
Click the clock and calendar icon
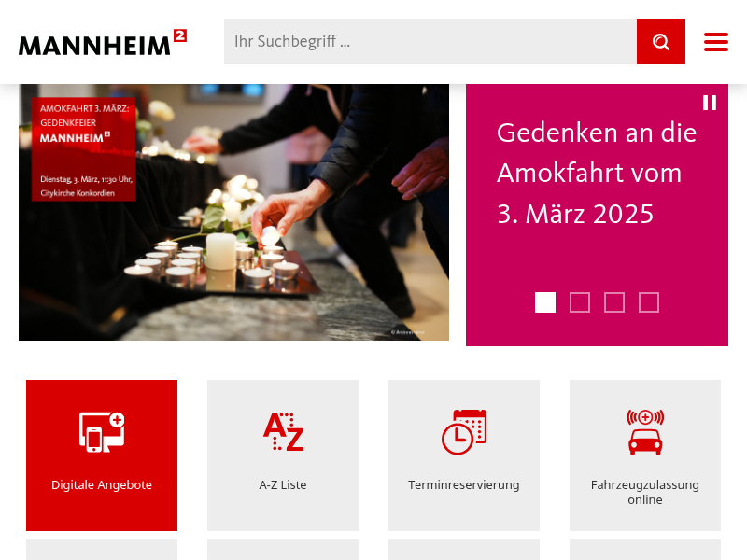pos(464,432)
